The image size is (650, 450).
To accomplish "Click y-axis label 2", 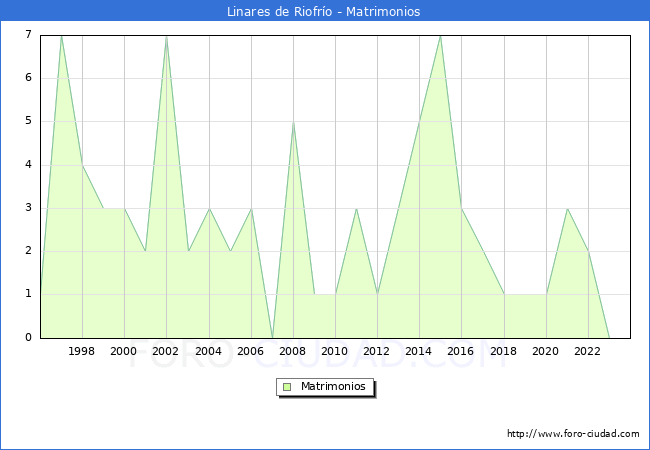I will pos(28,251).
